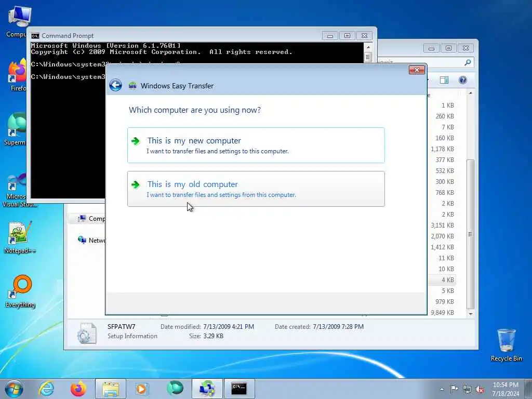The width and height of the screenshot is (532, 399).
Task: Select file row sized 3,151 KB
Action: [442, 225]
